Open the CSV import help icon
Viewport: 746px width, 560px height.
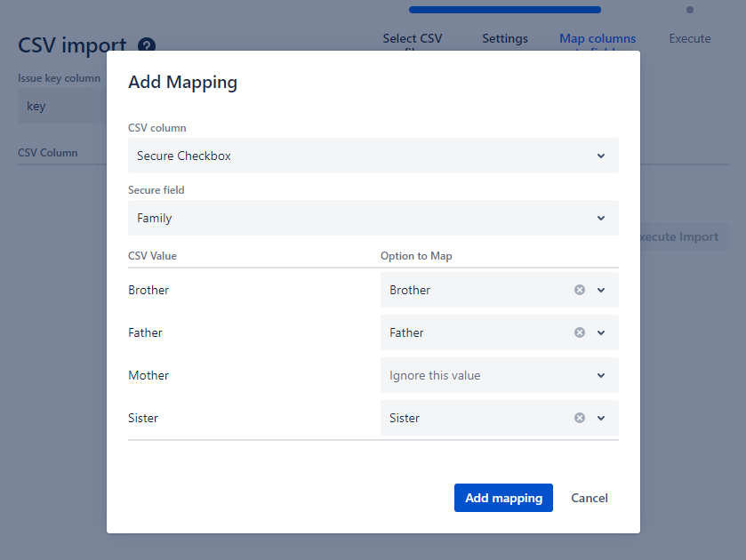point(147,45)
